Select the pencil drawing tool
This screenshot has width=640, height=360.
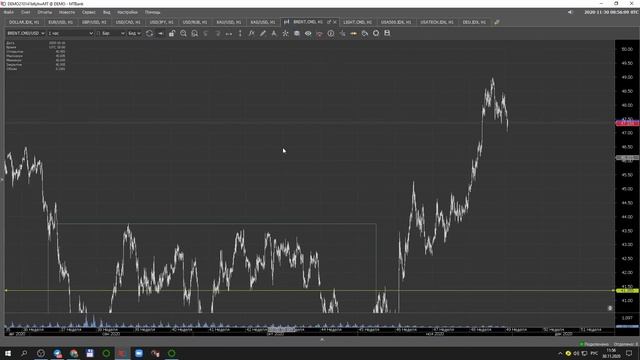click(263, 33)
